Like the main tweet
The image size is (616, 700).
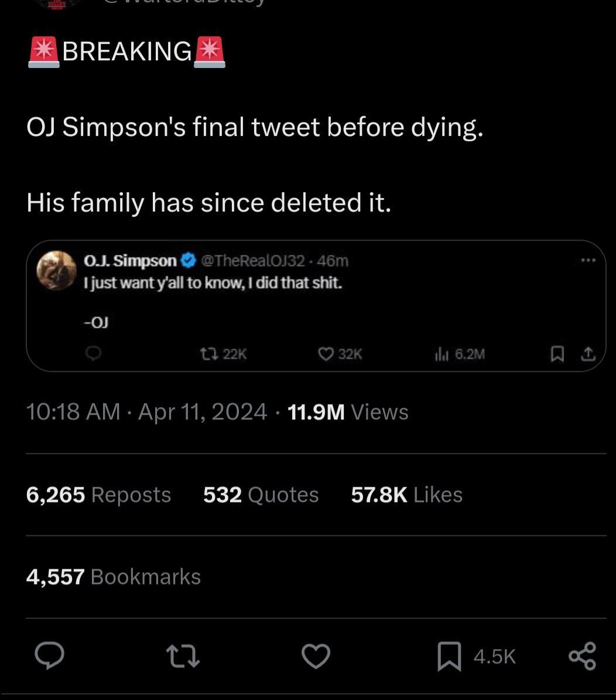(x=316, y=656)
